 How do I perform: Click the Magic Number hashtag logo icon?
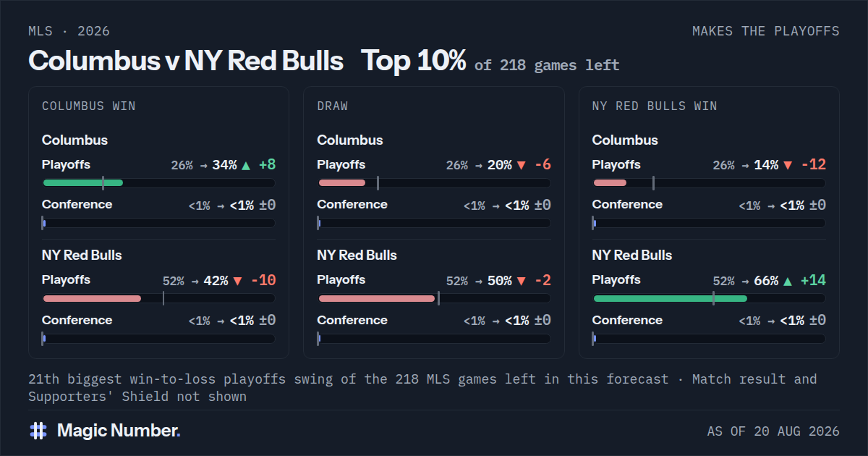38,431
